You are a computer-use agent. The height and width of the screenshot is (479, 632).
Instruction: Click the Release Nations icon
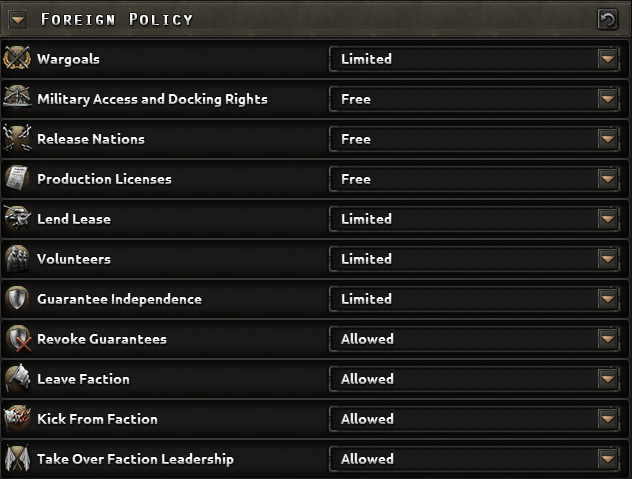pos(17,139)
